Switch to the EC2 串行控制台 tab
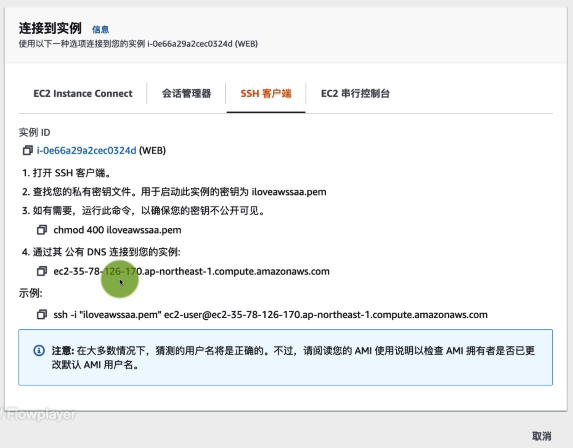573x448 pixels. click(x=355, y=94)
